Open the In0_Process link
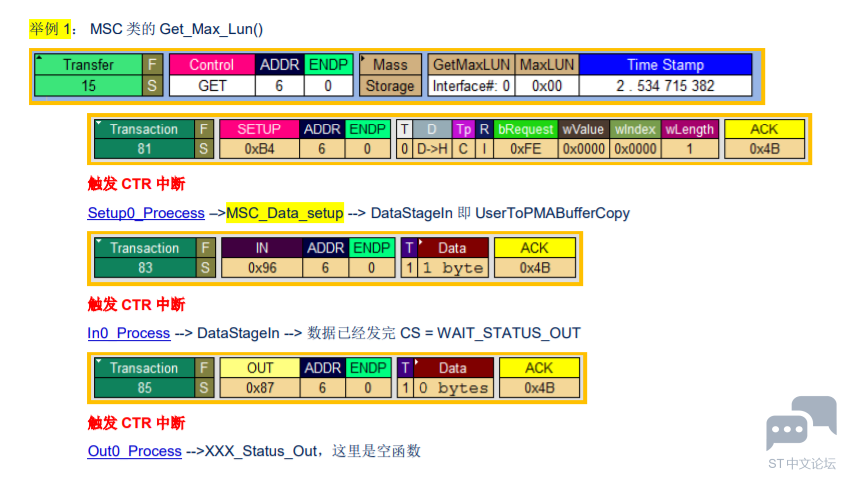 [x=129, y=334]
